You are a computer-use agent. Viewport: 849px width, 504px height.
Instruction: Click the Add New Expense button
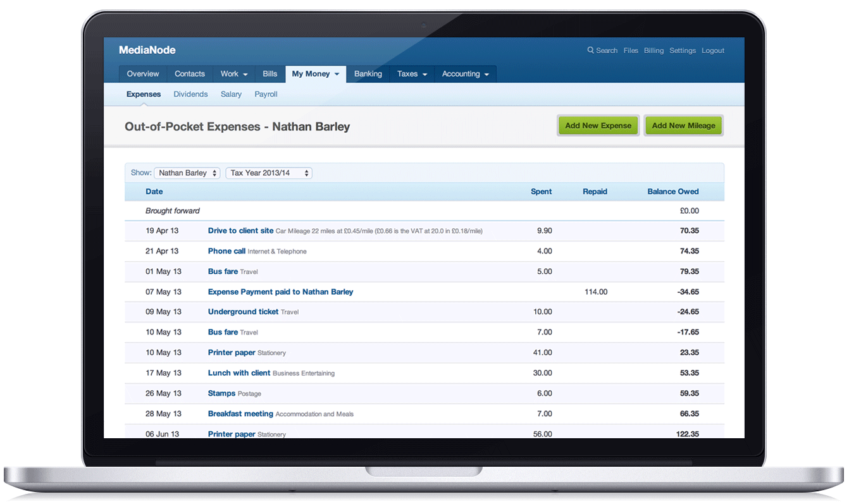[598, 125]
